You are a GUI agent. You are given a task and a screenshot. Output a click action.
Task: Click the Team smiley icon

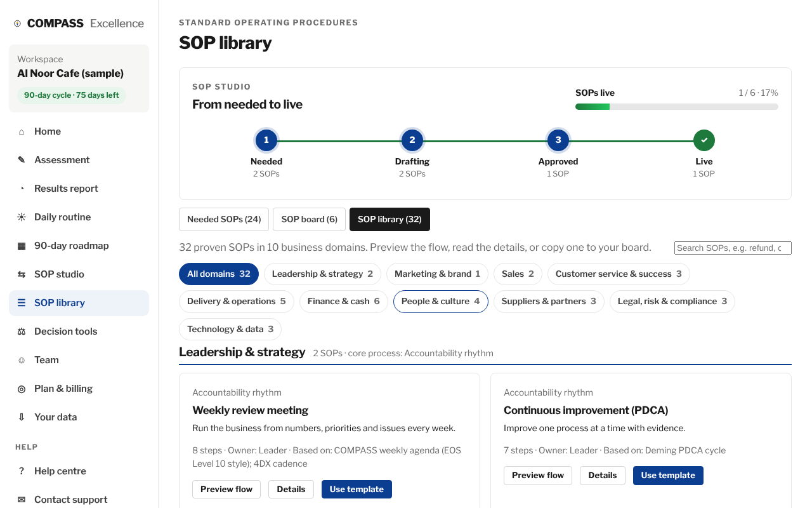click(x=22, y=360)
